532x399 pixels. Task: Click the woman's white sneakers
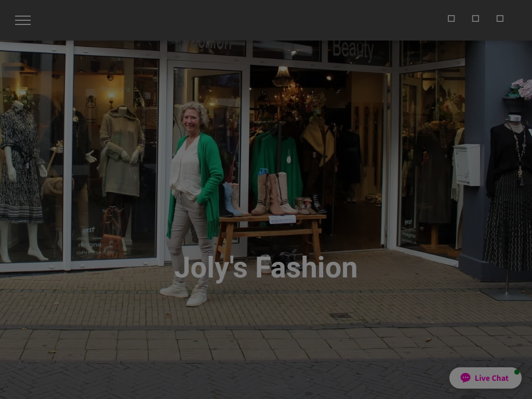pyautogui.click(x=185, y=294)
